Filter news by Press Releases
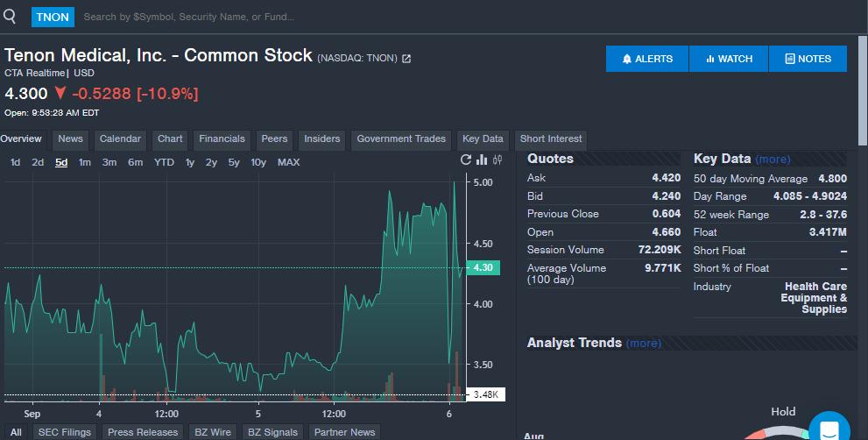 [x=143, y=432]
